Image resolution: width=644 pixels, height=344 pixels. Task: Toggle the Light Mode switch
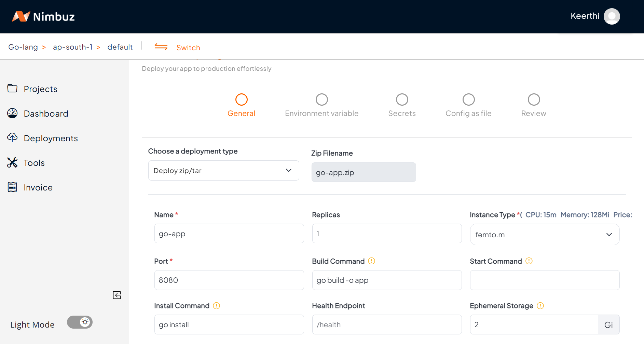[80, 322]
